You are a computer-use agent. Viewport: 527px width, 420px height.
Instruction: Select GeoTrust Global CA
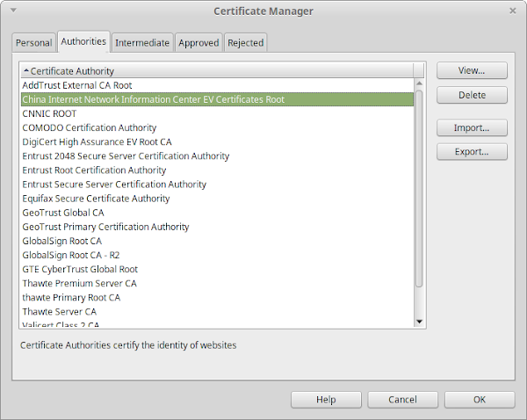(217, 213)
